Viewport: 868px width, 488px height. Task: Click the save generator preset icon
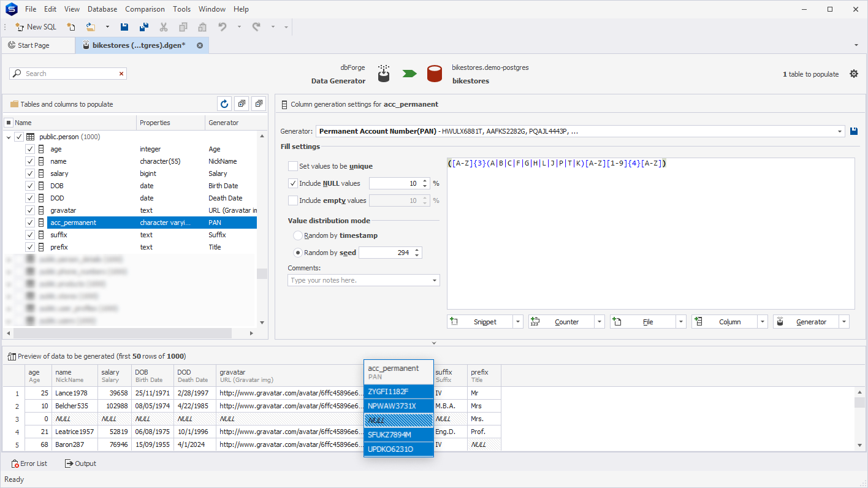coord(855,131)
